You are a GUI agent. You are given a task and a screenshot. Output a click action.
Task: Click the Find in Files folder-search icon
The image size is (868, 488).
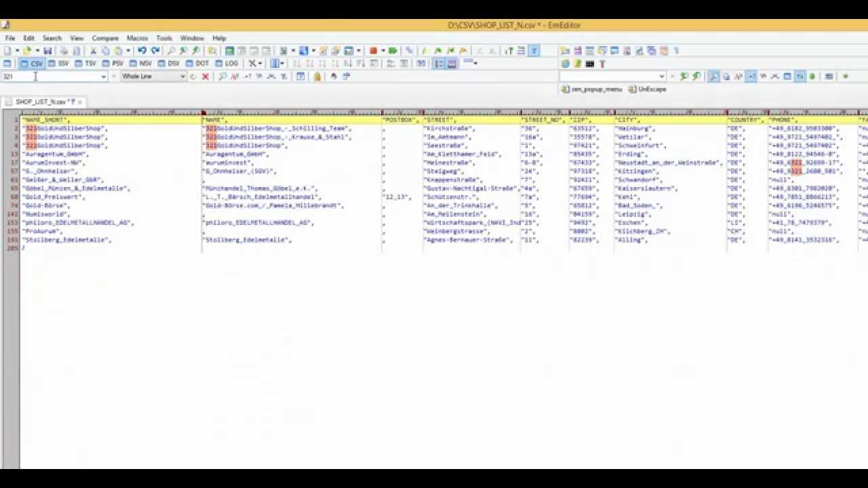(x=212, y=50)
